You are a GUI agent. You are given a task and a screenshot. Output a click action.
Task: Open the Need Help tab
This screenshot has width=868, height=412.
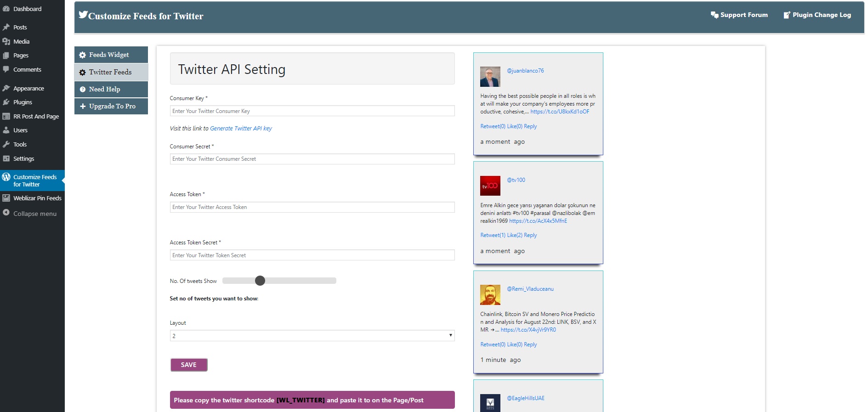(111, 89)
